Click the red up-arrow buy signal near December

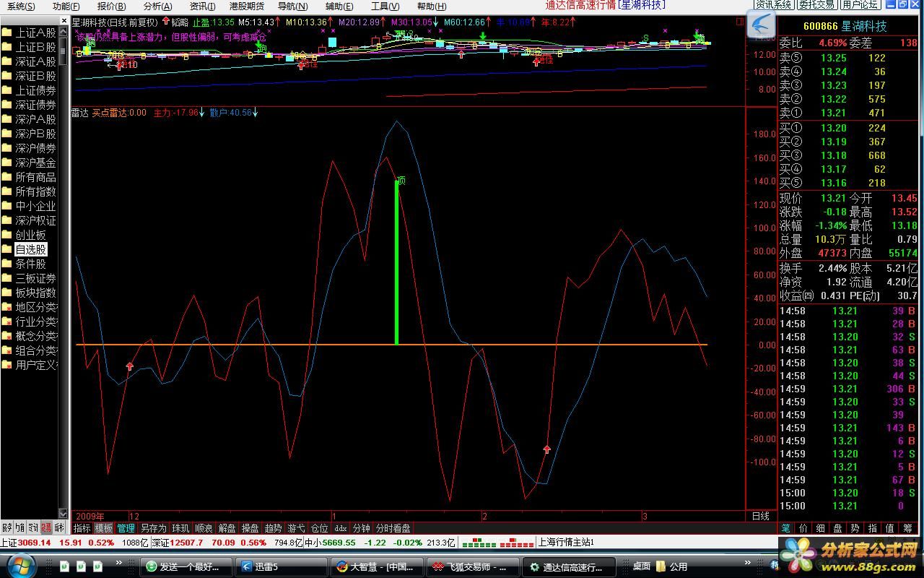(129, 367)
